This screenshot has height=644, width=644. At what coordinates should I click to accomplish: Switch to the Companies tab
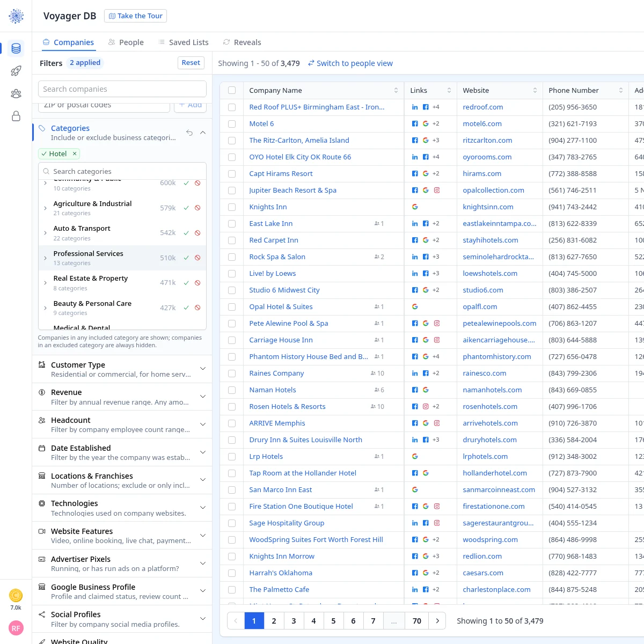click(68, 42)
